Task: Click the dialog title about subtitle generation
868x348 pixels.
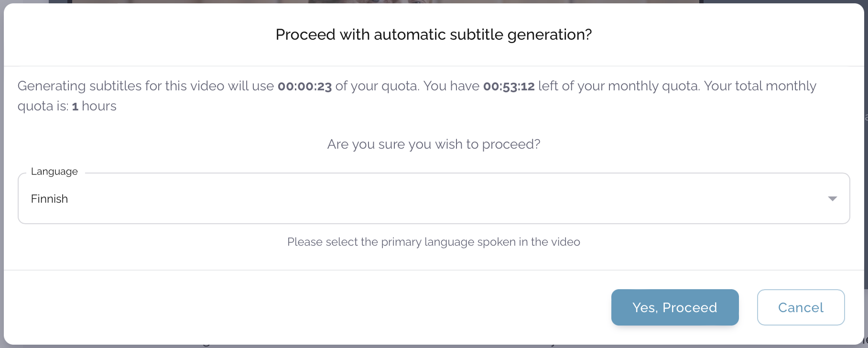Action: tap(434, 34)
